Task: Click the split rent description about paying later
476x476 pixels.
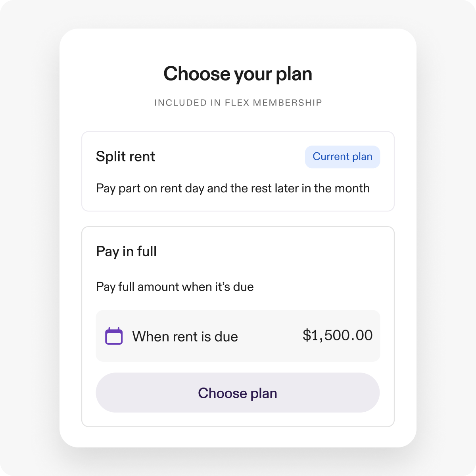Action: coord(233,188)
